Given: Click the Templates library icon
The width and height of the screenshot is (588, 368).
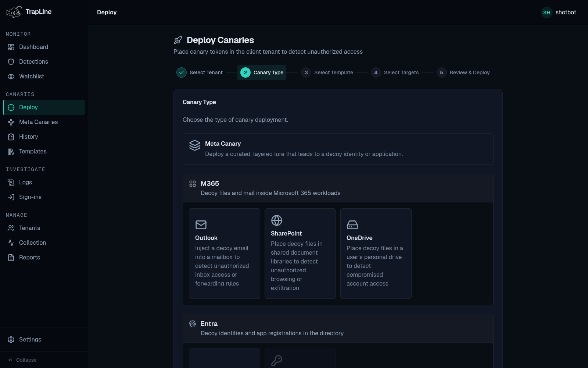Looking at the screenshot, I should coord(11,152).
